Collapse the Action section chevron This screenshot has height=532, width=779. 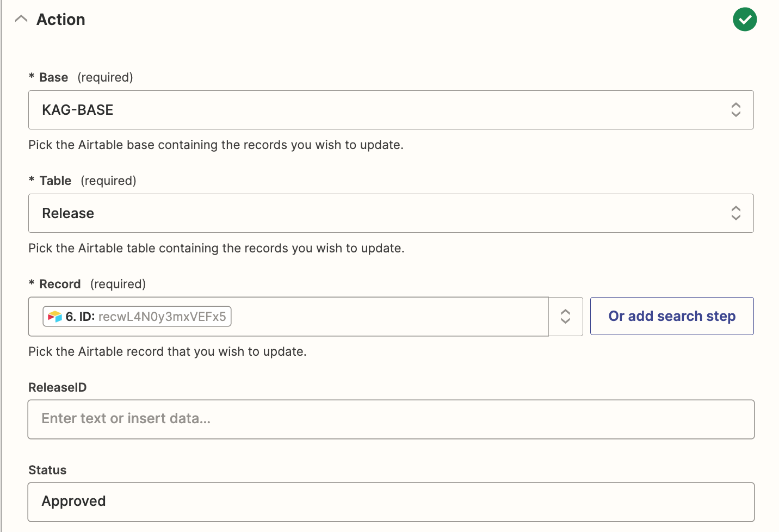[21, 19]
